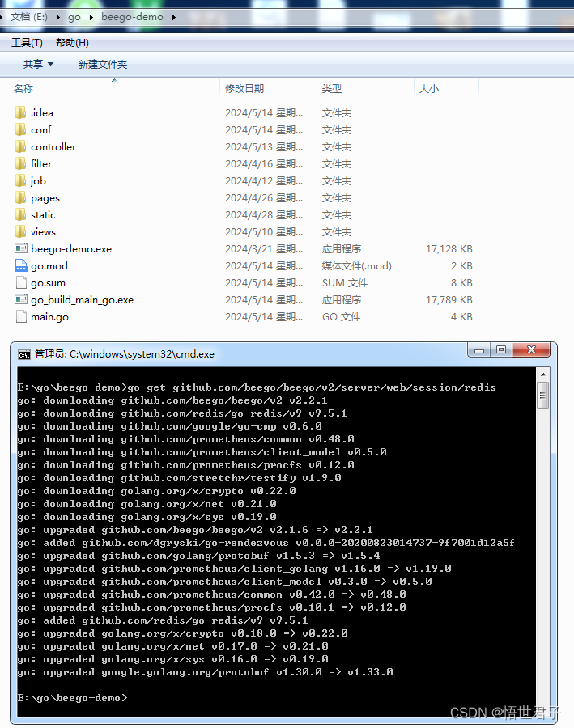
Task: Click size value 17,789 KB
Action: [449, 300]
